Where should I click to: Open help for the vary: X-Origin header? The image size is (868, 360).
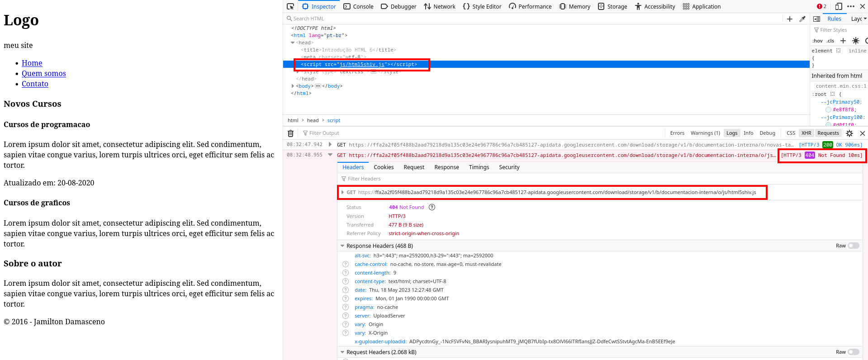(346, 333)
